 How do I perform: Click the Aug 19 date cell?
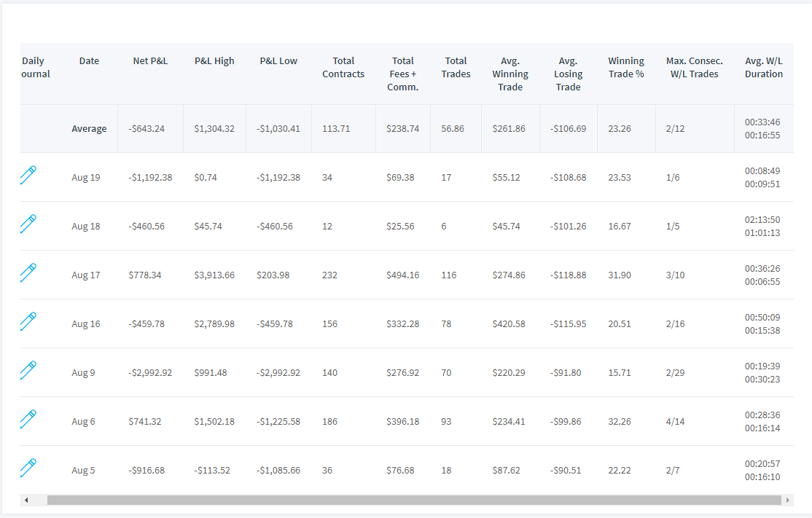86,178
